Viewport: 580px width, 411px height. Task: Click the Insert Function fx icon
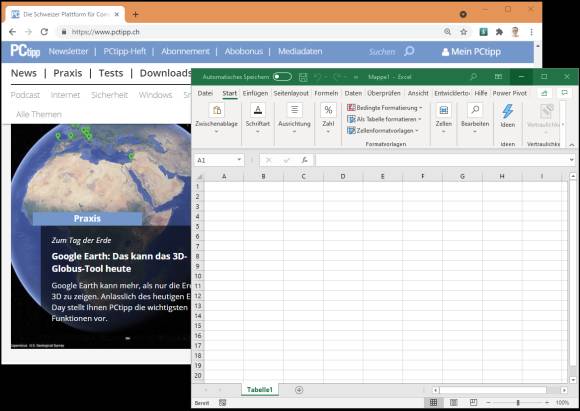(304, 160)
